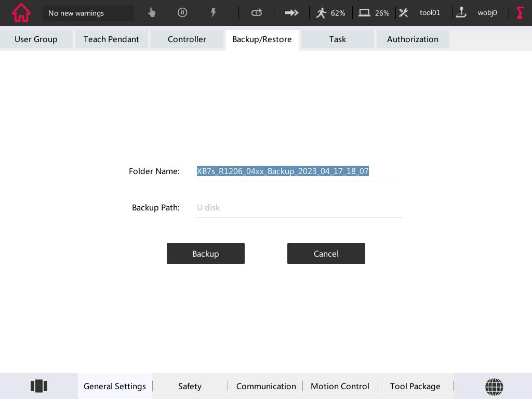This screenshot has height=399, width=532.
Task: Click the red robot arm icon
Action: (x=520, y=12)
